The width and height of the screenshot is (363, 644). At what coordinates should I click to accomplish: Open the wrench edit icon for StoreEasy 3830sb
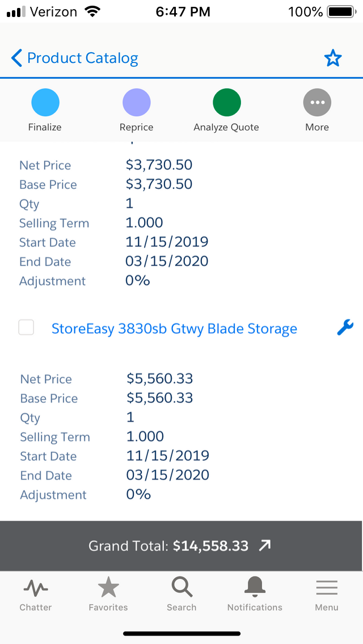point(345,328)
